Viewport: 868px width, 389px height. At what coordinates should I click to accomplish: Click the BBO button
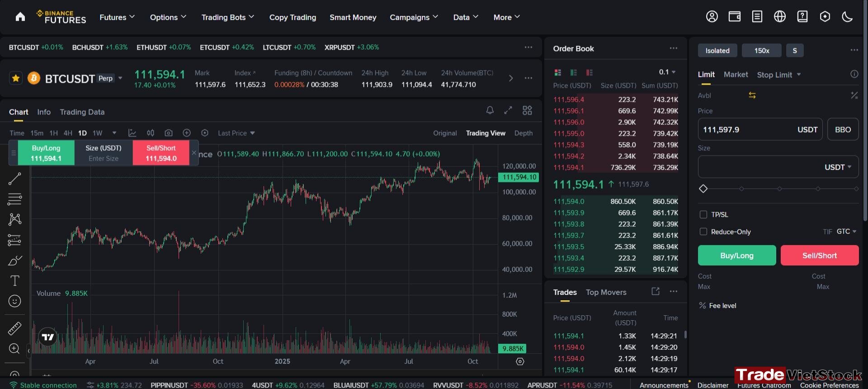[843, 130]
